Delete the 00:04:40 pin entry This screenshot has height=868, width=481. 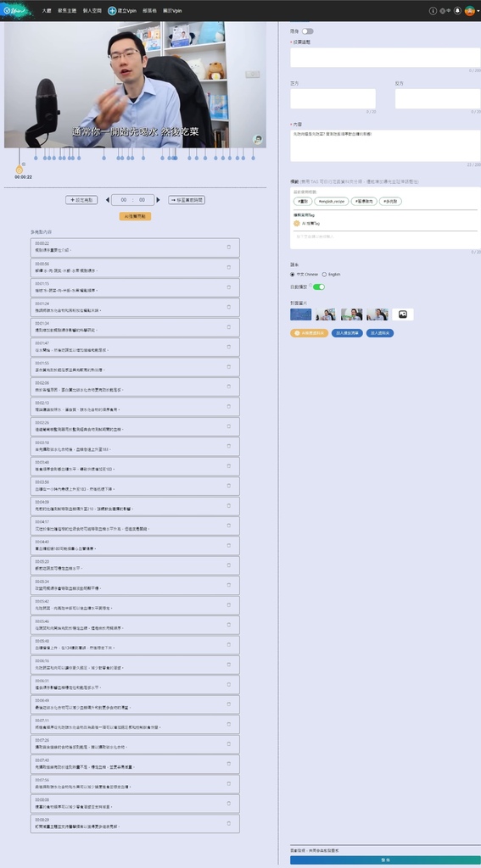(229, 545)
